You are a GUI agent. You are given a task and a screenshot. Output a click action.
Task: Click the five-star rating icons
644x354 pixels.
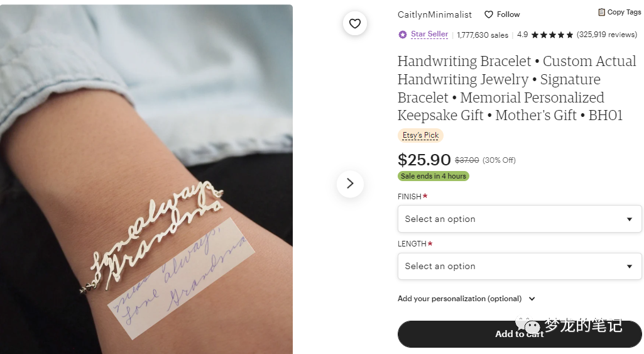coord(552,35)
